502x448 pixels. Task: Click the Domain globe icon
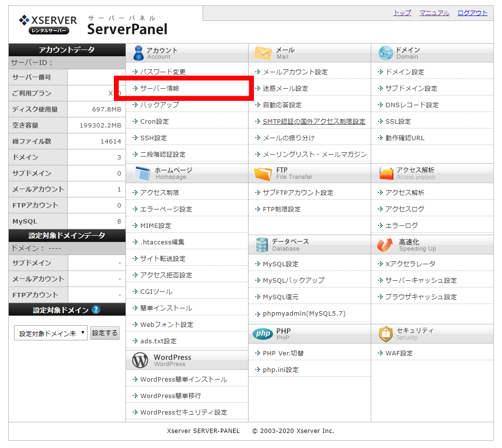point(386,53)
